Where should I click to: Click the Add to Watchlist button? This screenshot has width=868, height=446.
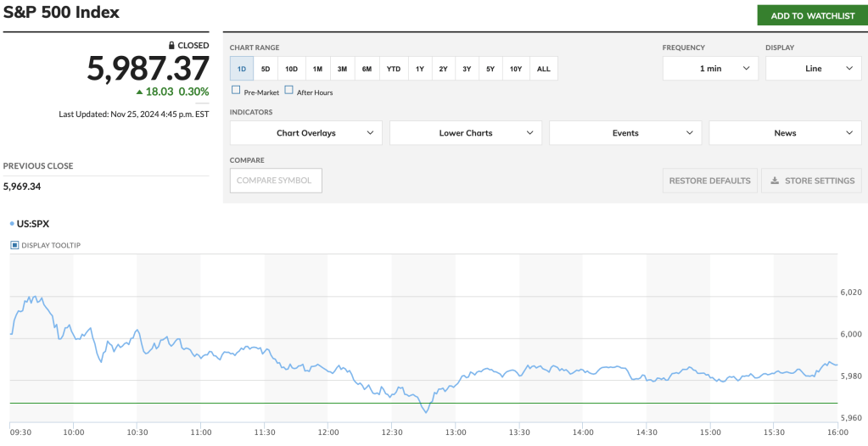(812, 16)
